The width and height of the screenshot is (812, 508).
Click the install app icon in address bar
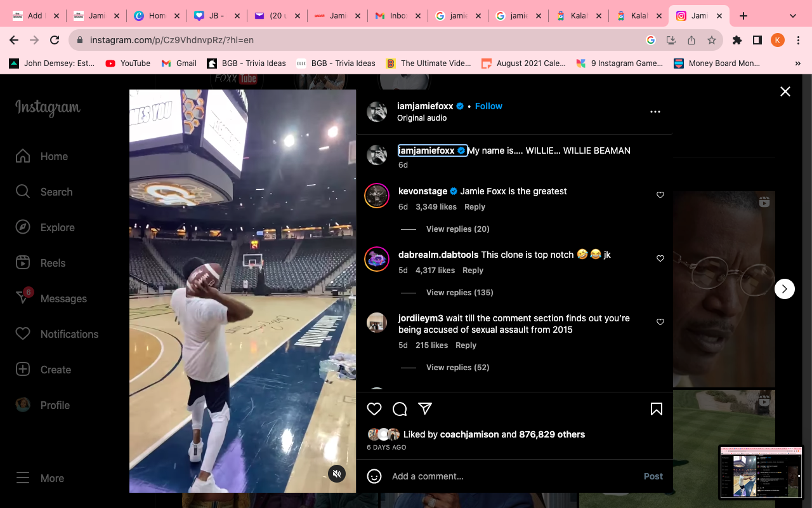(x=671, y=40)
